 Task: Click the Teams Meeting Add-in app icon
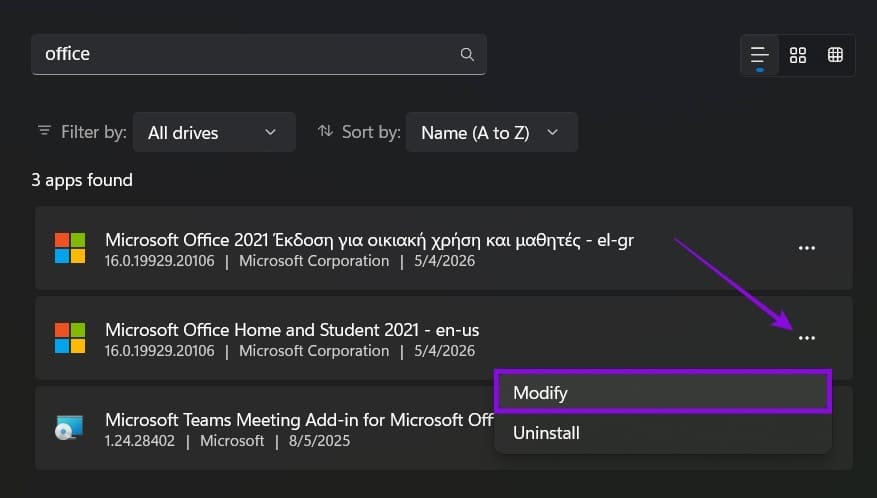pos(69,428)
